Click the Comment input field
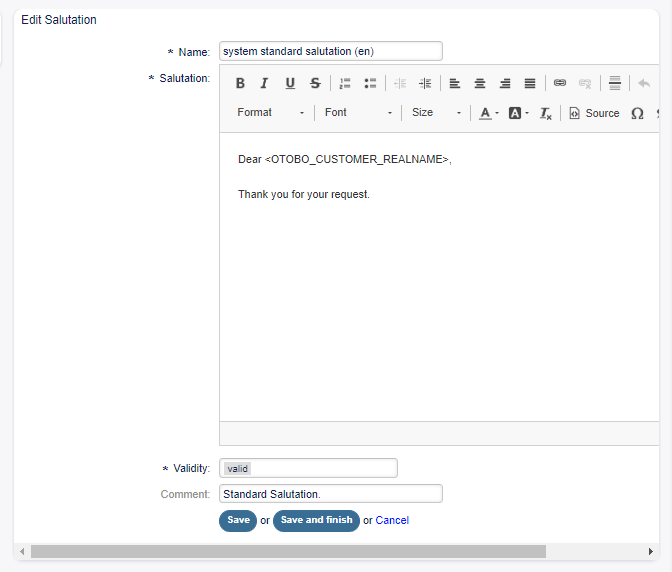The height and width of the screenshot is (572, 672). point(330,494)
